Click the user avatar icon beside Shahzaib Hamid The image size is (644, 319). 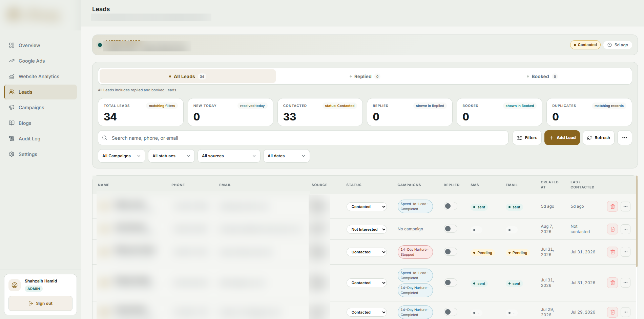pyautogui.click(x=15, y=285)
